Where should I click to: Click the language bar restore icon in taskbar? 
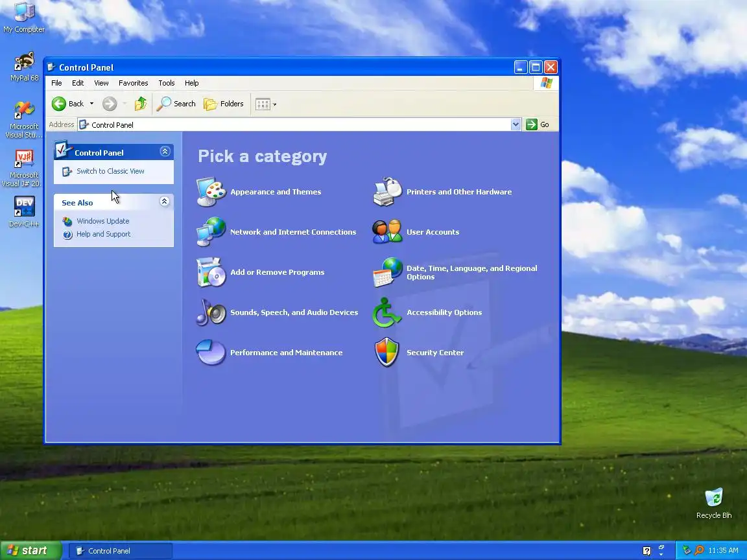point(661,548)
